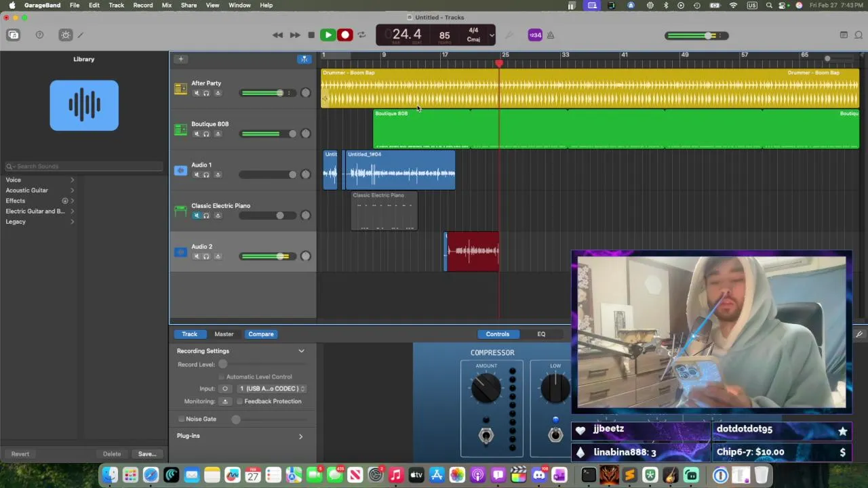
Task: Toggle the Smart Controls button
Action: click(x=66, y=35)
